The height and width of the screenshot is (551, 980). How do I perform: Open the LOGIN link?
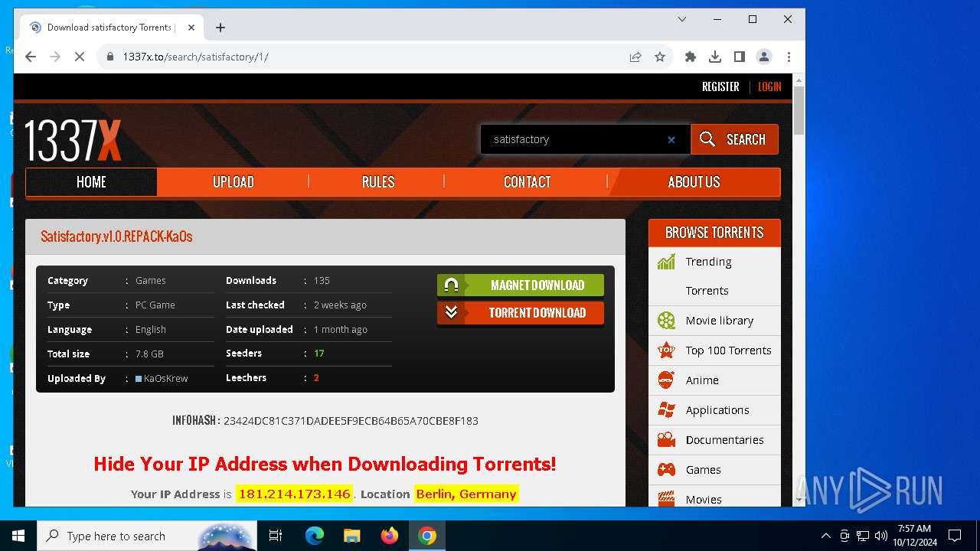coord(769,86)
